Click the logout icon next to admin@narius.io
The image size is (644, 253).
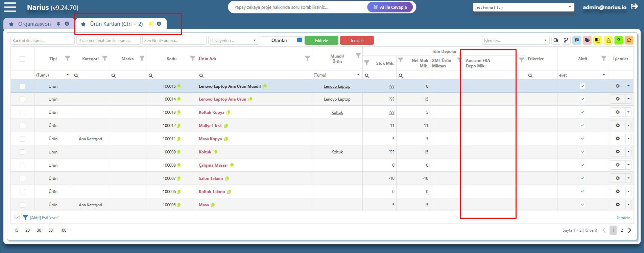click(x=635, y=6)
